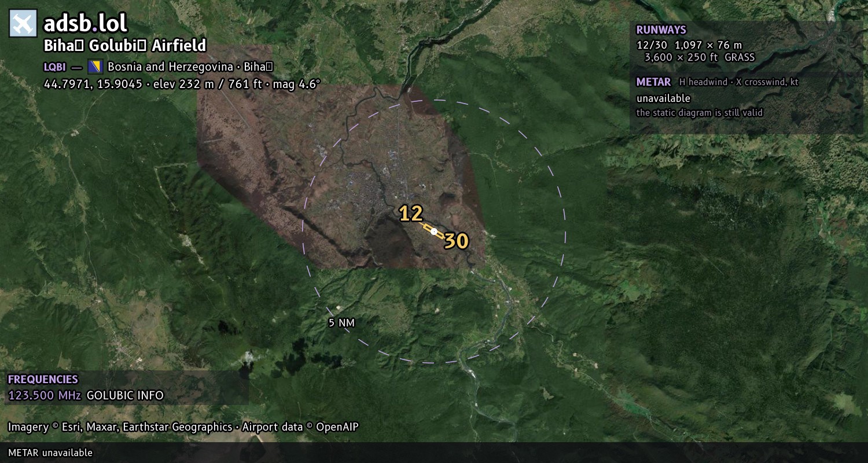
Task: Click the LQBI airport code
Action: click(55, 67)
